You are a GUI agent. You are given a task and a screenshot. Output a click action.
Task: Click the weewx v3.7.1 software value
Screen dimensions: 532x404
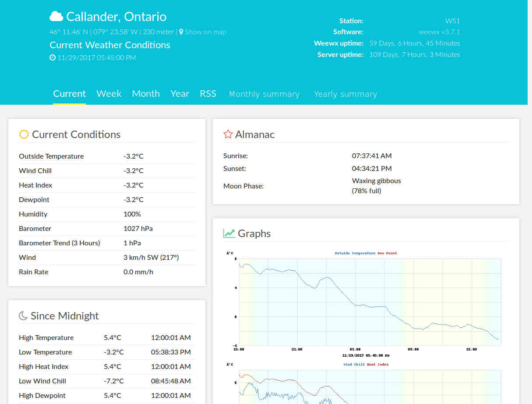pos(439,32)
